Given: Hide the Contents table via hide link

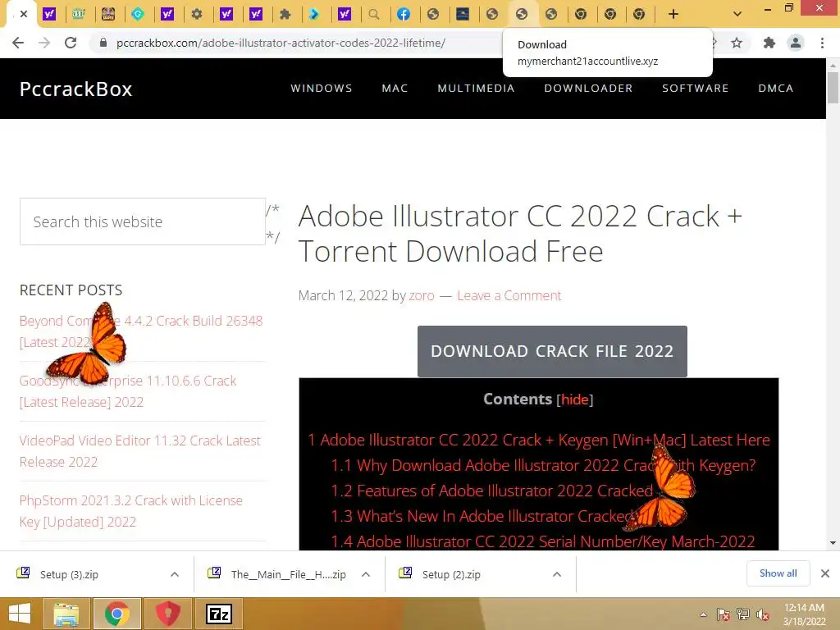Looking at the screenshot, I should point(575,399).
